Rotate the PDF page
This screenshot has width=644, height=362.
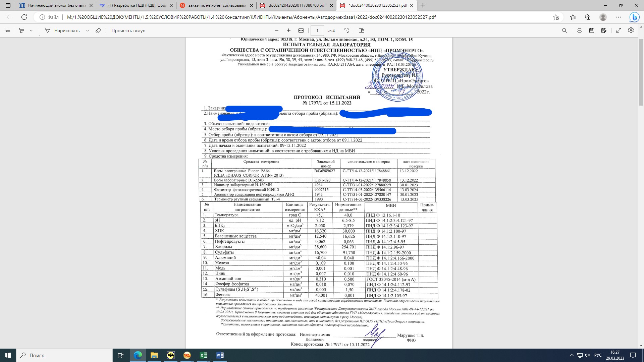[346, 31]
